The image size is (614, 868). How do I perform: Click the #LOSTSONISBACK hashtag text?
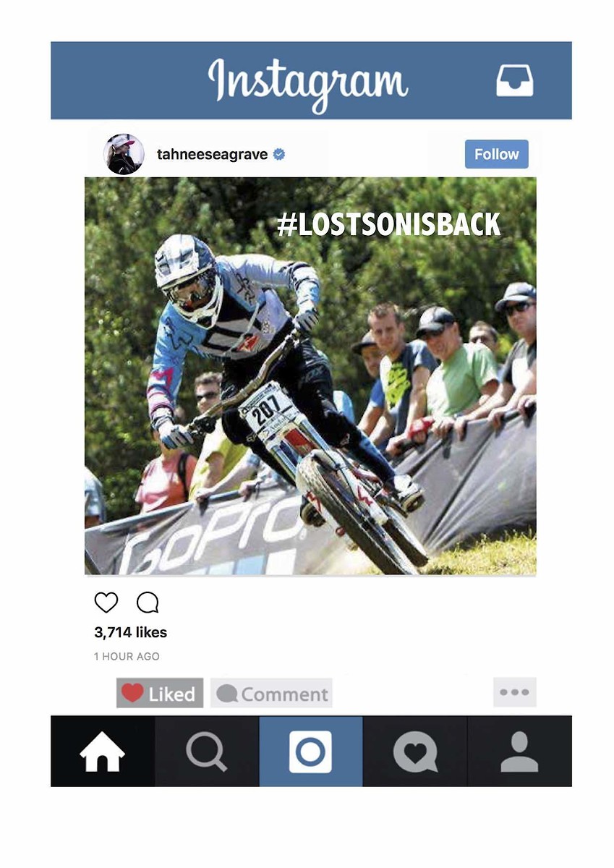click(388, 224)
